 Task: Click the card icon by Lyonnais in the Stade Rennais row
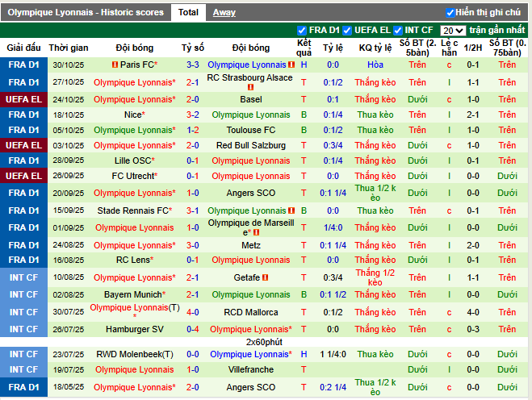coord(291,210)
